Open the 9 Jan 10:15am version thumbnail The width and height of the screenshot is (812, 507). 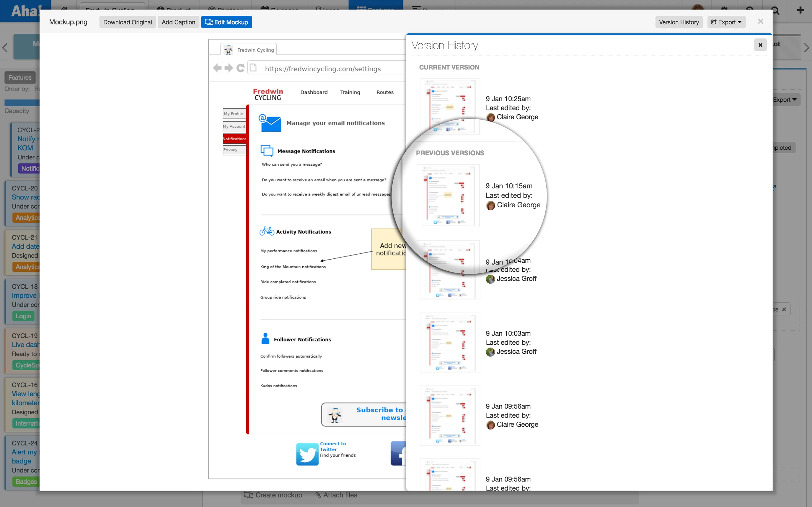tap(448, 195)
